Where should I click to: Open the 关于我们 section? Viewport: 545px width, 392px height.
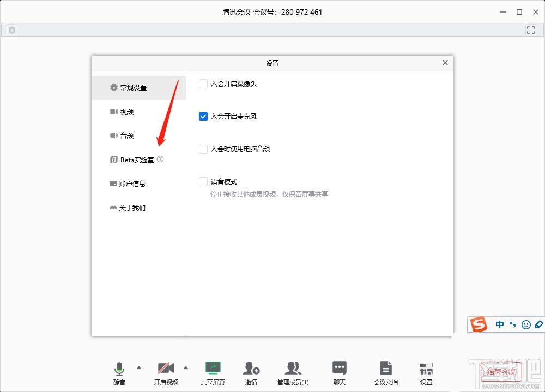[131, 207]
